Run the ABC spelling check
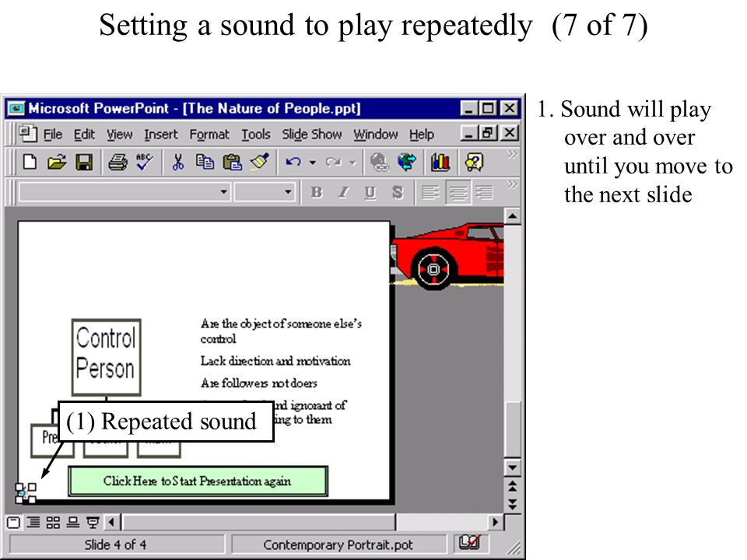The width and height of the screenshot is (747, 560). click(145, 162)
